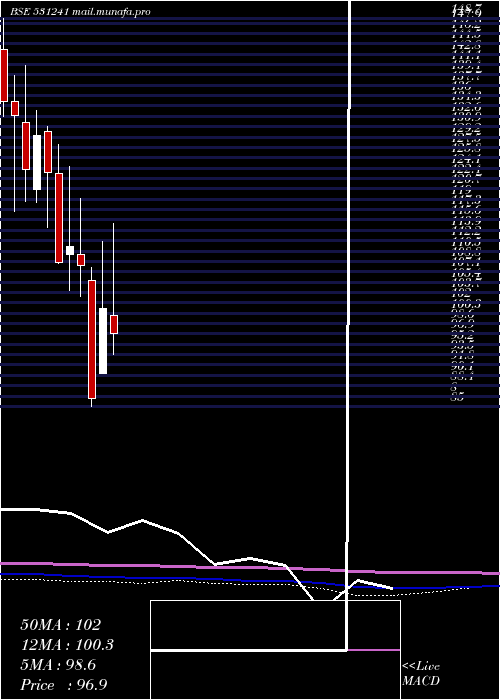Click the BSE 531241 mail.munafa.pro title text
Viewport: 500px width, 700px height.
pyautogui.click(x=80, y=12)
